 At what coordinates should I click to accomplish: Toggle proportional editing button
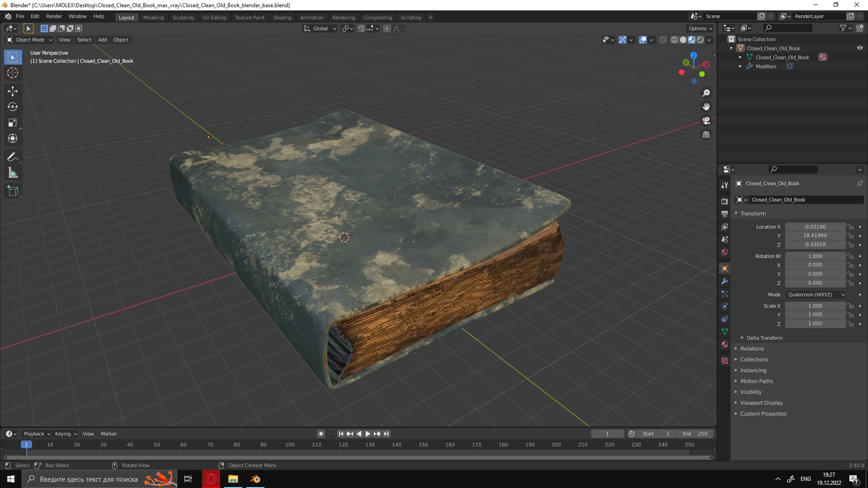click(x=387, y=28)
